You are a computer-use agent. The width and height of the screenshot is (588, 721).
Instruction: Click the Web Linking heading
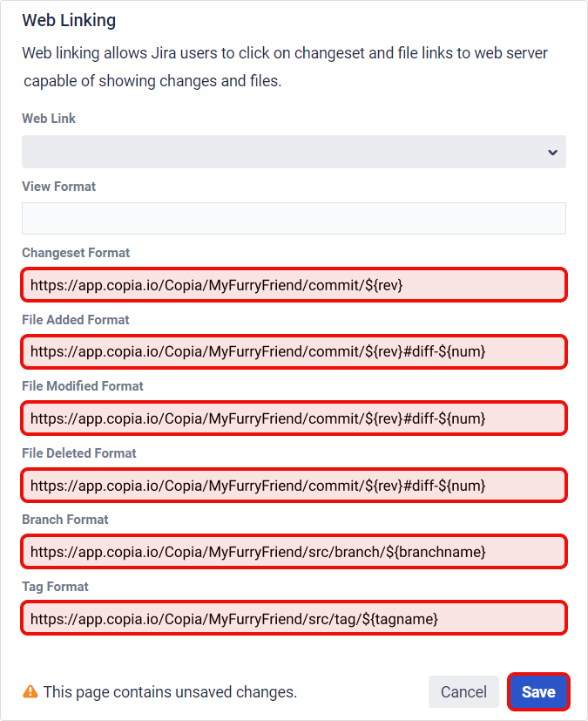pos(69,20)
